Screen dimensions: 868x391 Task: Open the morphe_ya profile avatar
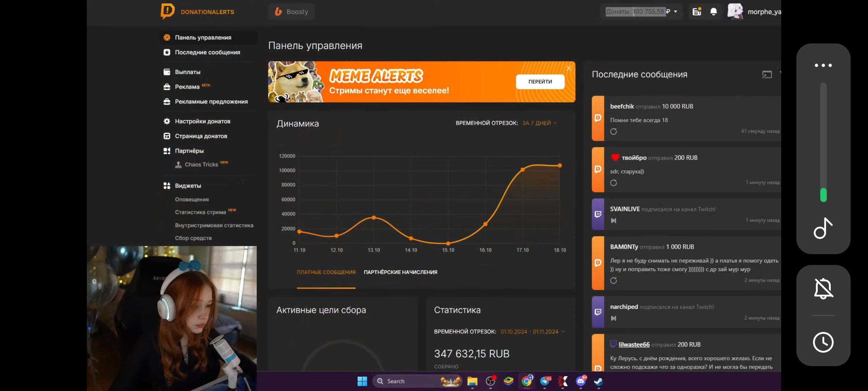(x=735, y=12)
